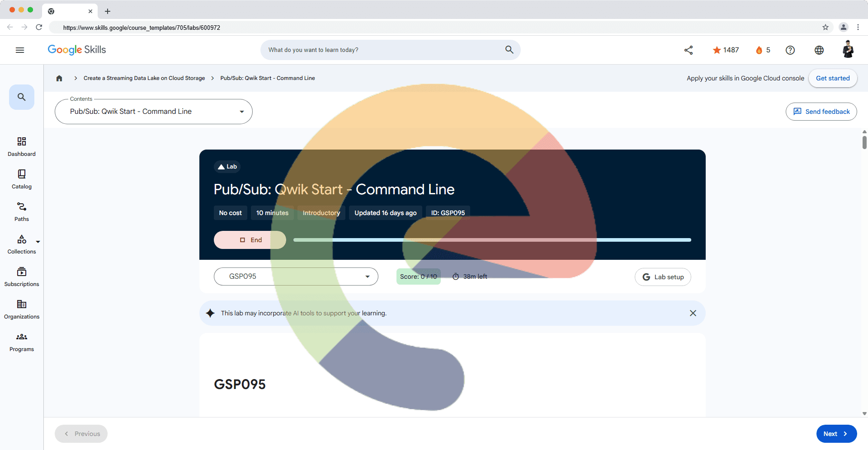This screenshot has width=868, height=450.
Task: Open the streak flame counter
Action: tap(763, 50)
